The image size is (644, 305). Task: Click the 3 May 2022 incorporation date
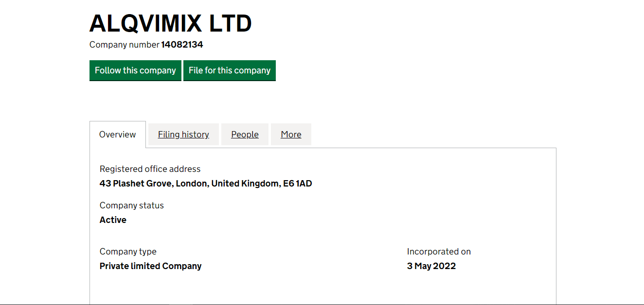[x=431, y=266]
